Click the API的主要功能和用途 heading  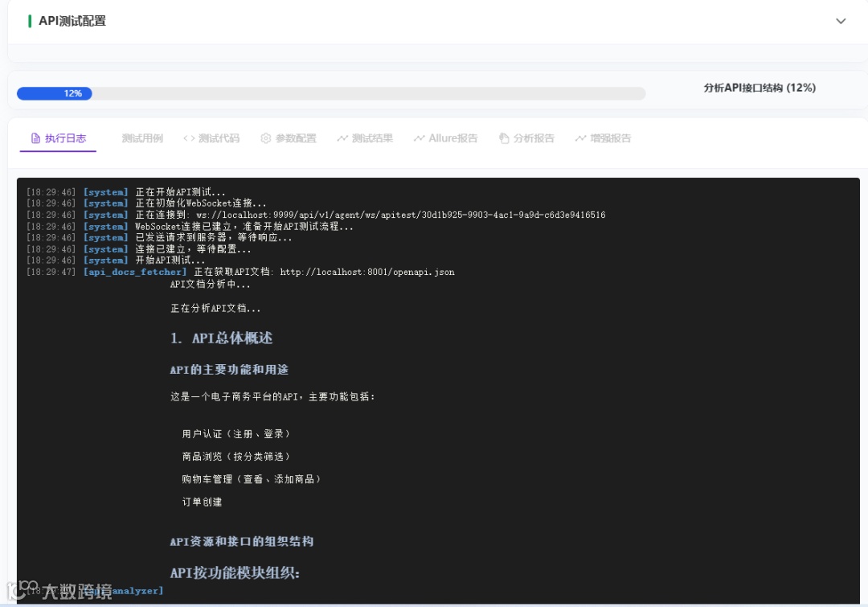pos(229,370)
